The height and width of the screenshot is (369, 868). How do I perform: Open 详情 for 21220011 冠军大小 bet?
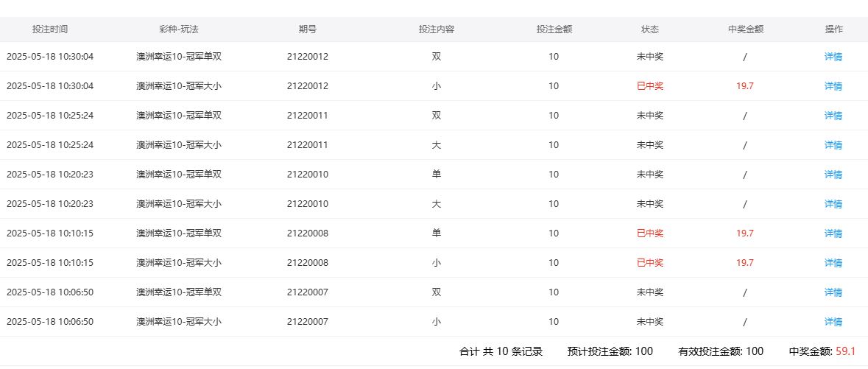833,145
